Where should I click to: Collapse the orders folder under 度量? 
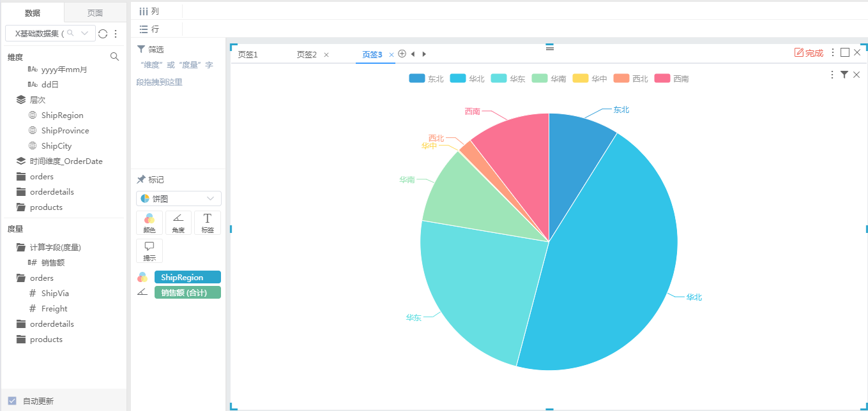(21, 278)
